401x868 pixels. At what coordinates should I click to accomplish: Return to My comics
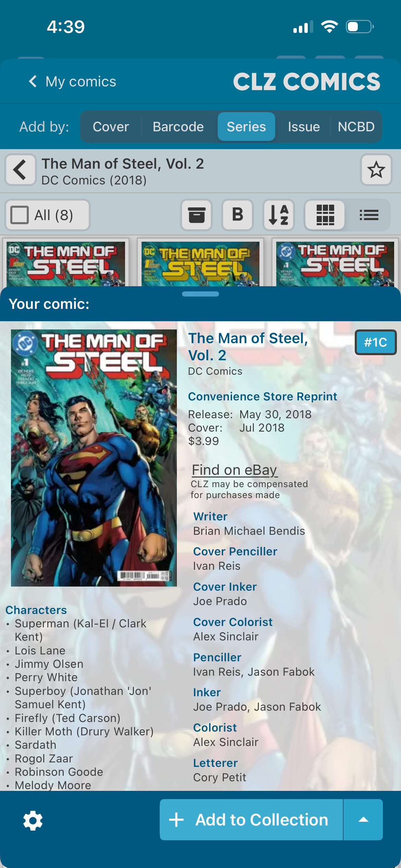tap(72, 82)
